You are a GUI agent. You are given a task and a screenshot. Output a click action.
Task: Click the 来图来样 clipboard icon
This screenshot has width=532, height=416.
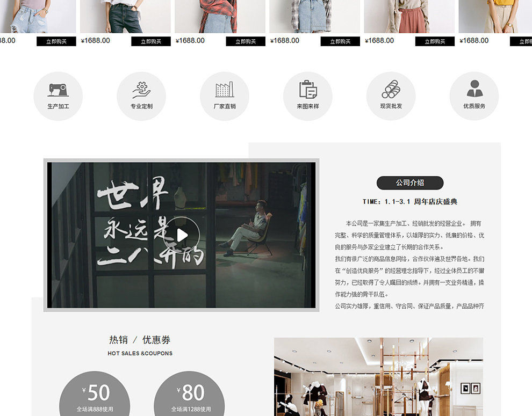click(x=308, y=96)
